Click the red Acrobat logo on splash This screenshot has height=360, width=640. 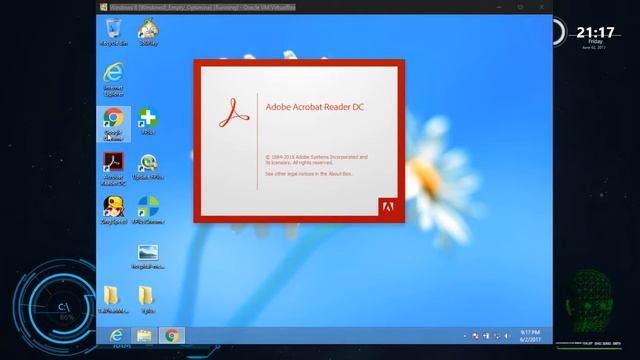(x=233, y=113)
